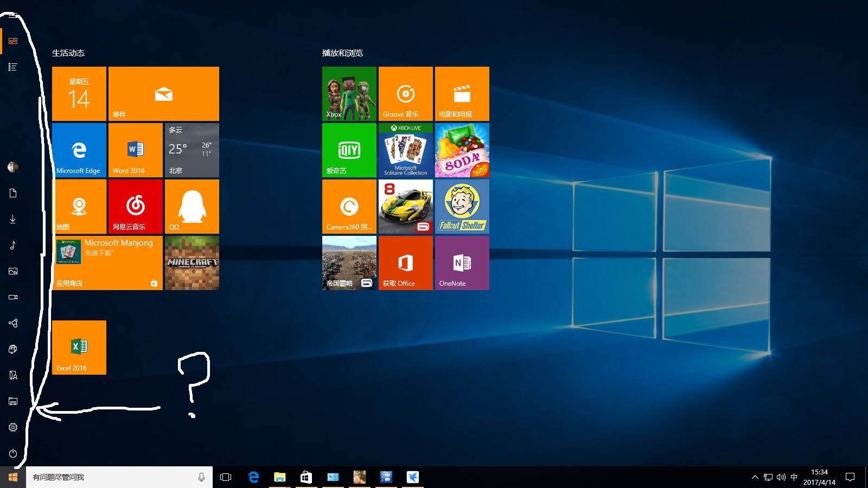This screenshot has width=868, height=488.
Task: Open Personal folder from sidebar
Action: [x=13, y=375]
